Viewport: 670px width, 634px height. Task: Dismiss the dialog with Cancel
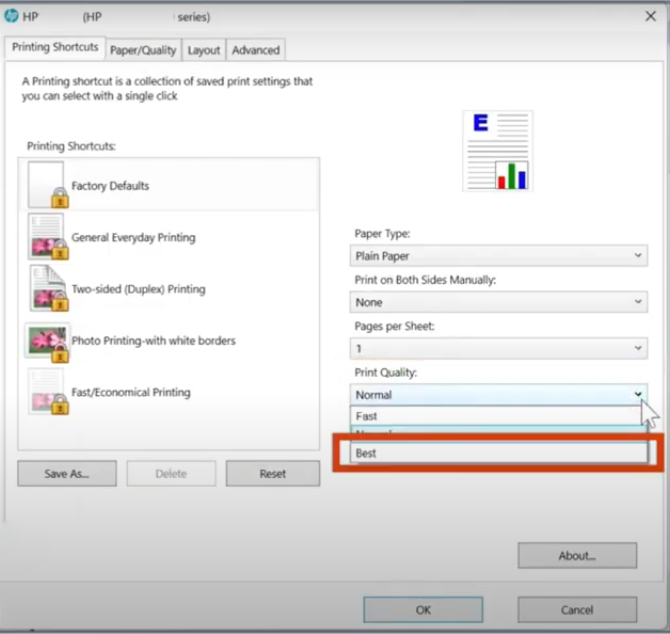click(577, 610)
